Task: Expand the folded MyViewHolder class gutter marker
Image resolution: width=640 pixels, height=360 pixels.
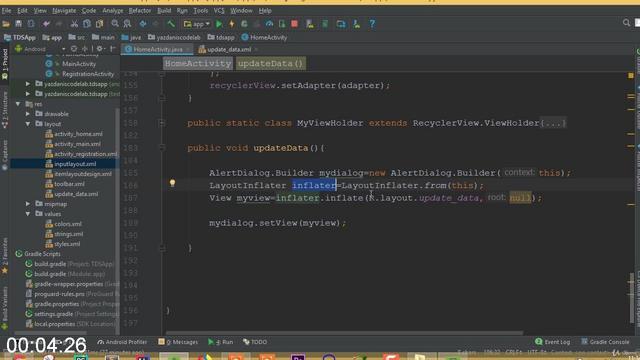Action: click(162, 123)
